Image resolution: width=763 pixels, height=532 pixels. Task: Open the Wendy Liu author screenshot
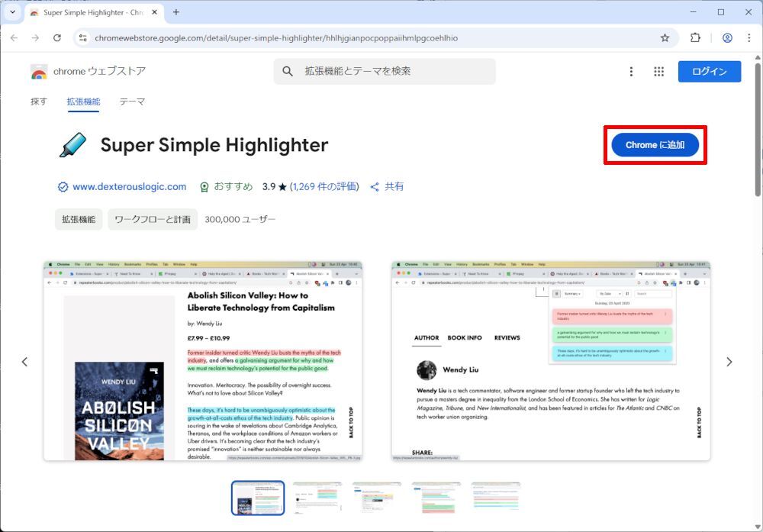551,361
